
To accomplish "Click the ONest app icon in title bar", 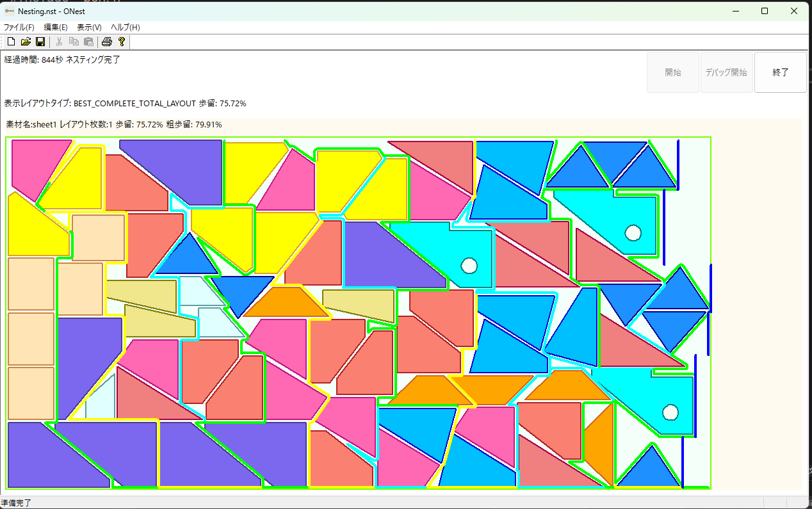I will click(9, 11).
